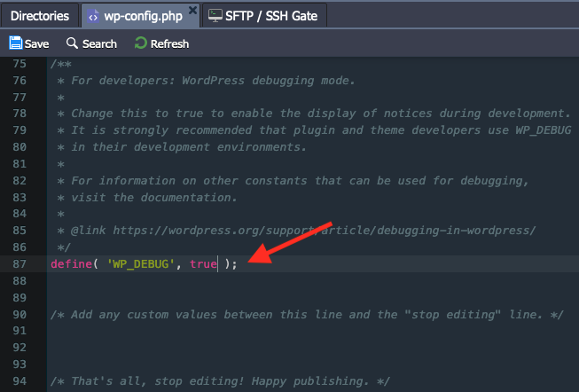579x392 pixels.
Task: Switch to the Directories tab
Action: (40, 16)
